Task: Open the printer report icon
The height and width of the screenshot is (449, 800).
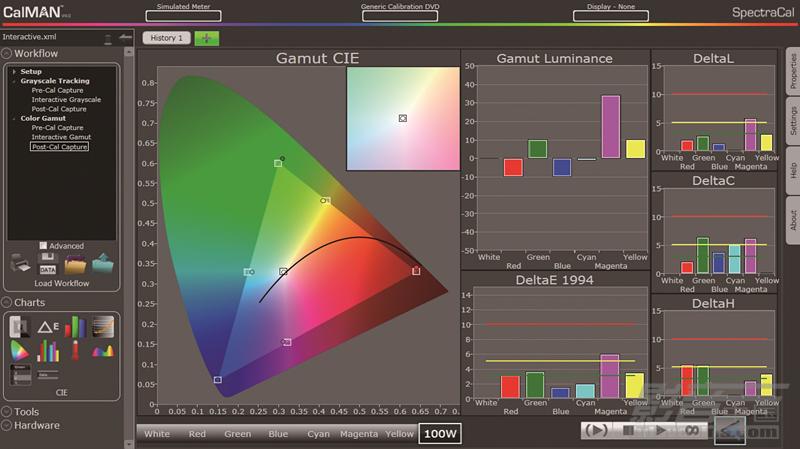Action: [x=20, y=263]
